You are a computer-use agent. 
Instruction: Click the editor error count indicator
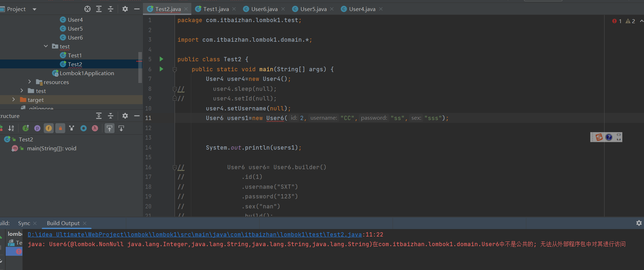click(617, 21)
